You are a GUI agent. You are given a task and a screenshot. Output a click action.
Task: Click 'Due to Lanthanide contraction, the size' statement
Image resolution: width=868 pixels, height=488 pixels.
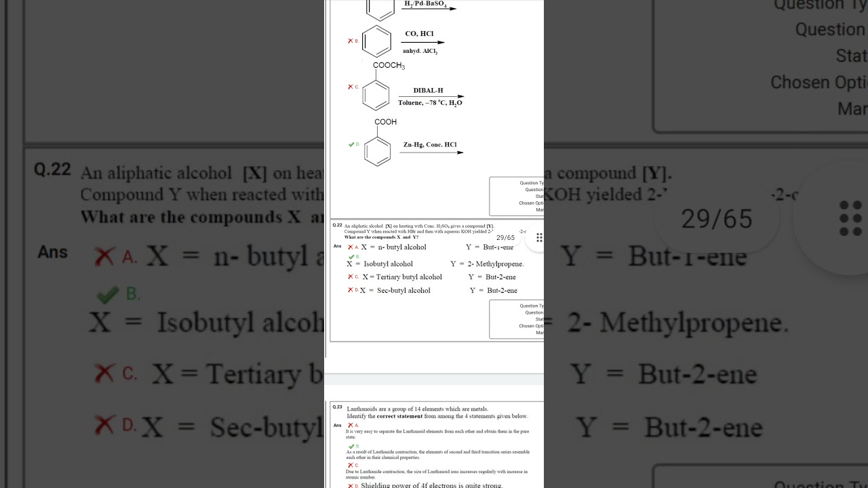coord(437,474)
